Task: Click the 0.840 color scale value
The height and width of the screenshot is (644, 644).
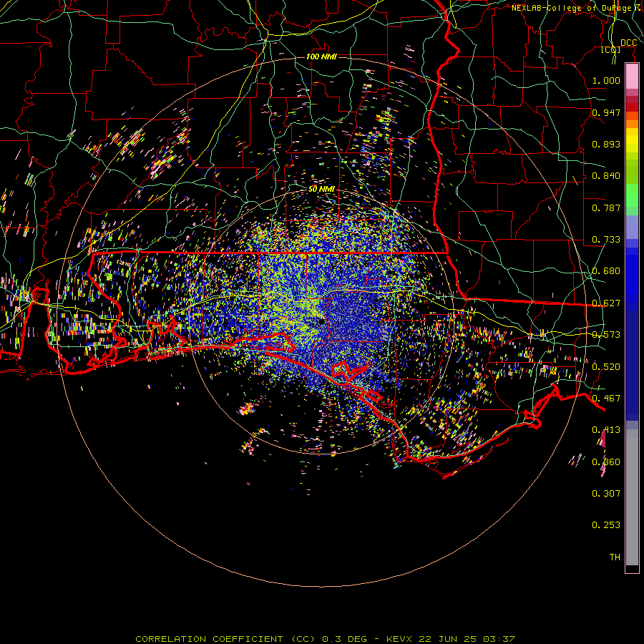Action: coord(606,176)
